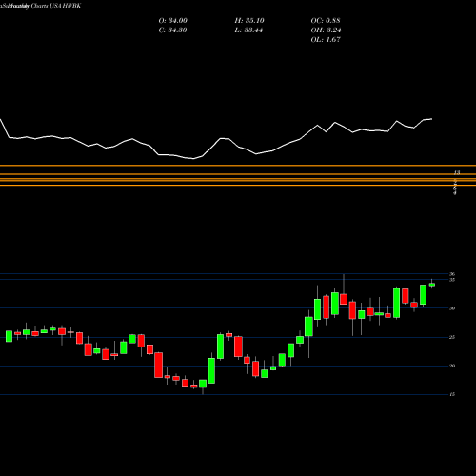Click the 30 price axis label

(452, 308)
